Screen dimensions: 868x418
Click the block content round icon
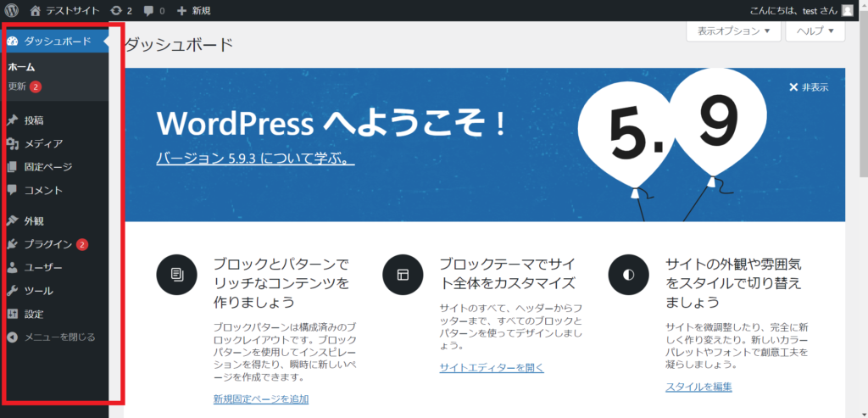tap(177, 274)
